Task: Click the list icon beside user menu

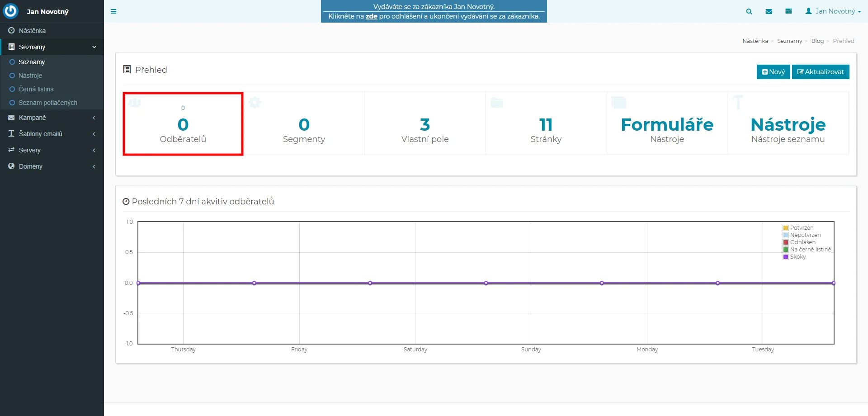Action: coord(788,11)
